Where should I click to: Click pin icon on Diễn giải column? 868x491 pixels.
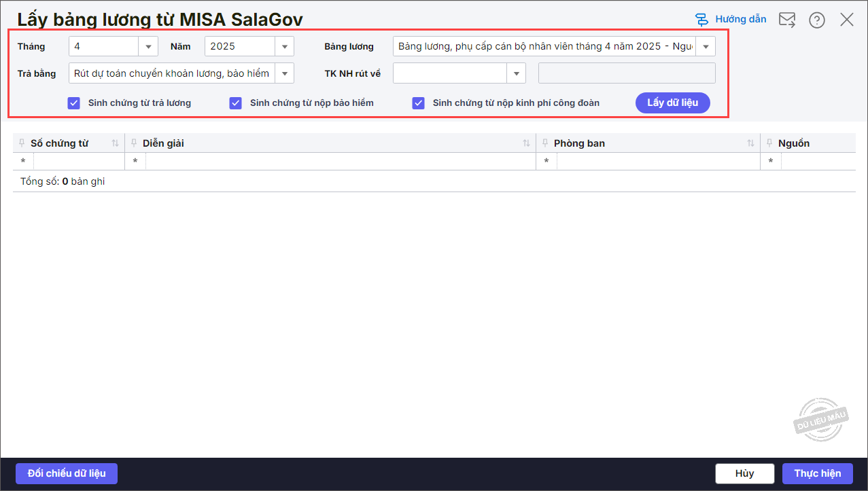(135, 143)
